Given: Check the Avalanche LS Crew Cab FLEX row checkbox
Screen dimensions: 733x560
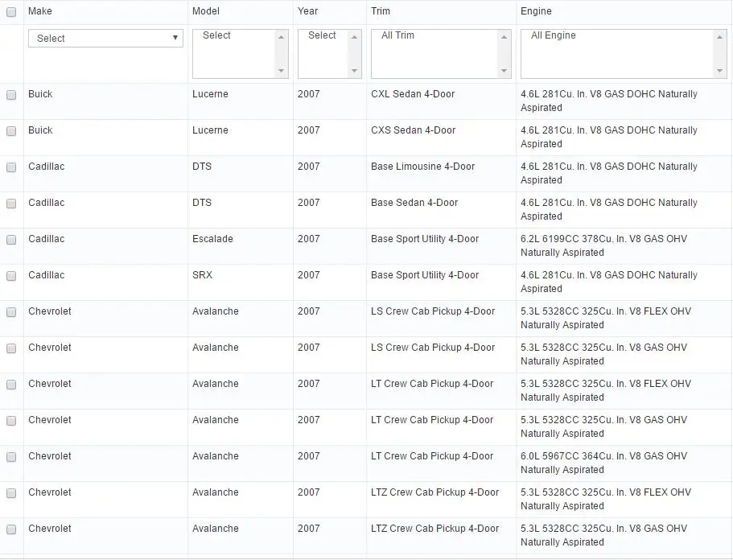Looking at the screenshot, I should click(x=11, y=312).
